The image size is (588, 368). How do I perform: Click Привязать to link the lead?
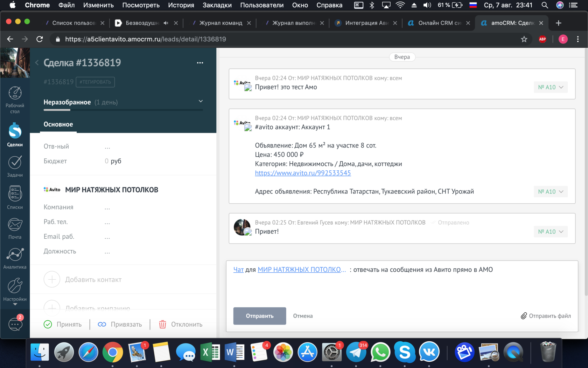120,324
